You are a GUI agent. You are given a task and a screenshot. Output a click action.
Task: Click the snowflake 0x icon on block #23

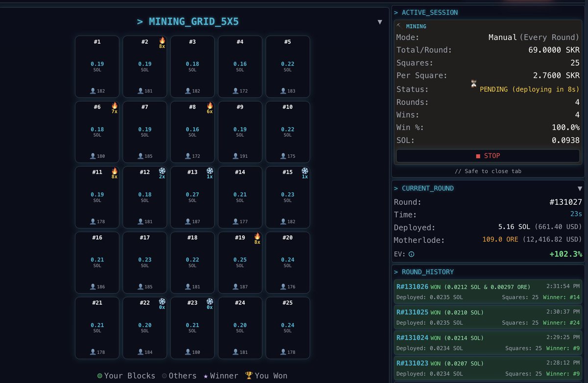pos(210,301)
